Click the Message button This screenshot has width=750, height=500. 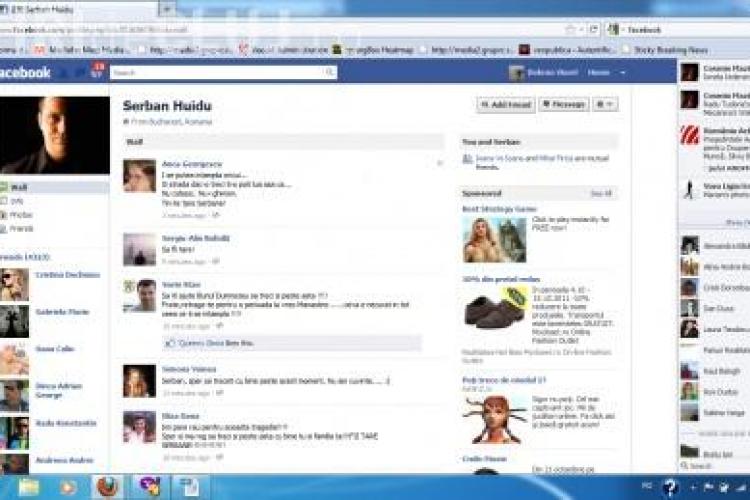pos(564,104)
